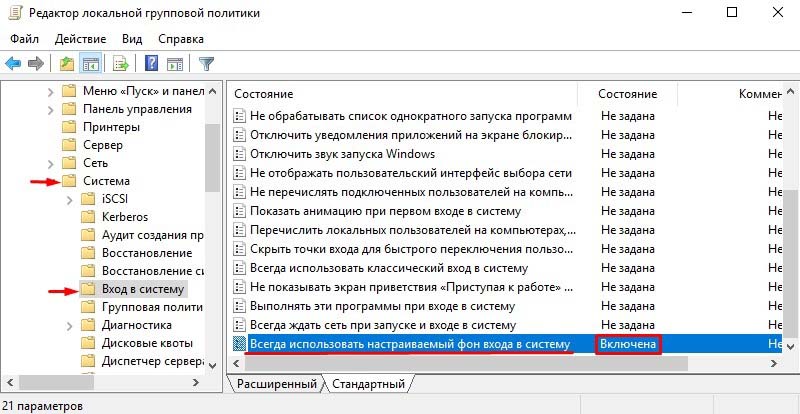
Task: Toggle the show/hide console tree icon
Action: 90,63
